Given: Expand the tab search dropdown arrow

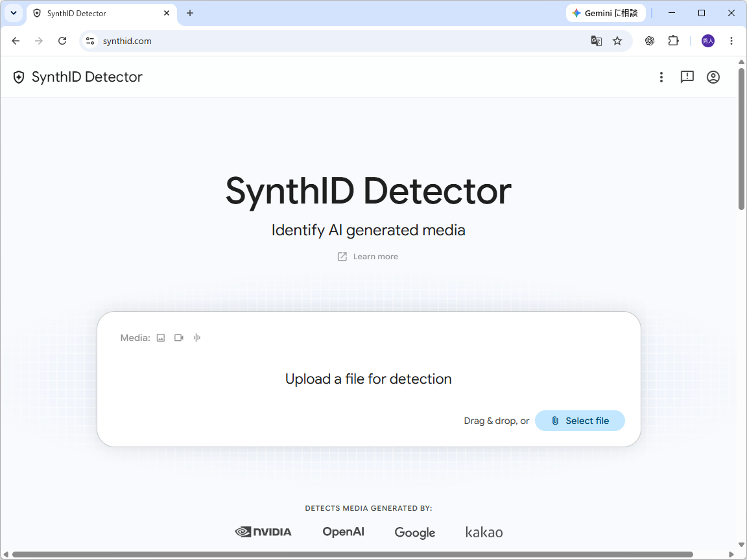Looking at the screenshot, I should coord(14,14).
